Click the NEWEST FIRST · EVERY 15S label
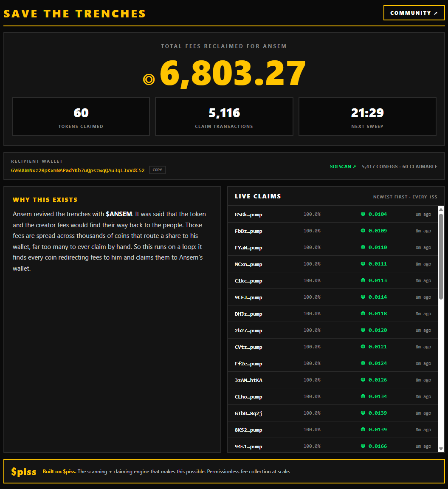Viewport: 448px width, 489px height. 405,197
